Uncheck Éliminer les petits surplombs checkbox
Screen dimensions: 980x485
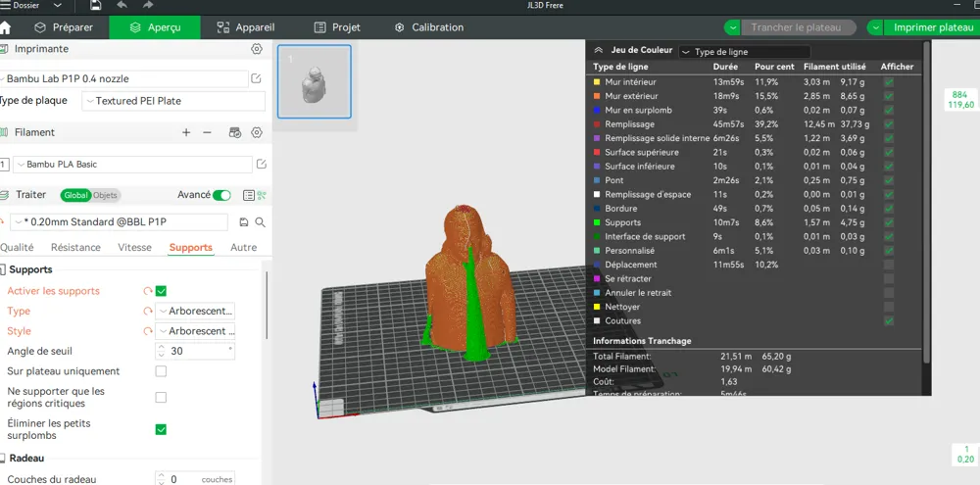tap(161, 429)
